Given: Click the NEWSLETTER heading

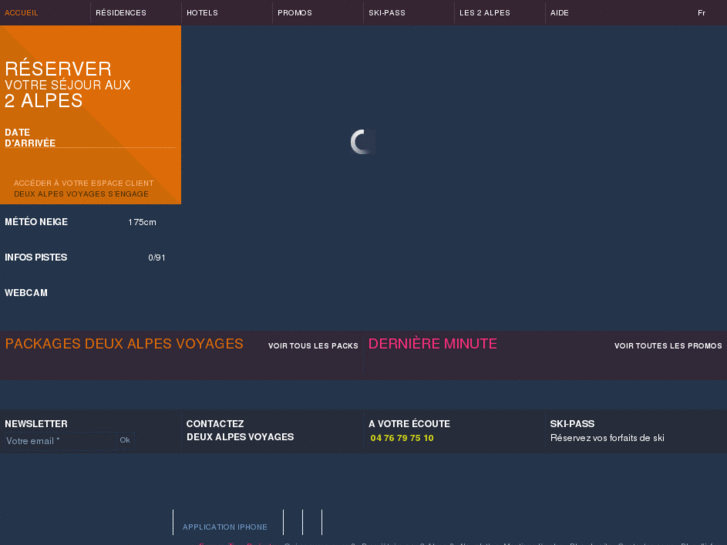Looking at the screenshot, I should pos(36,423).
